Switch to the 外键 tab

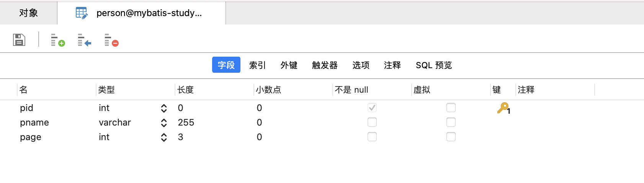click(x=289, y=65)
